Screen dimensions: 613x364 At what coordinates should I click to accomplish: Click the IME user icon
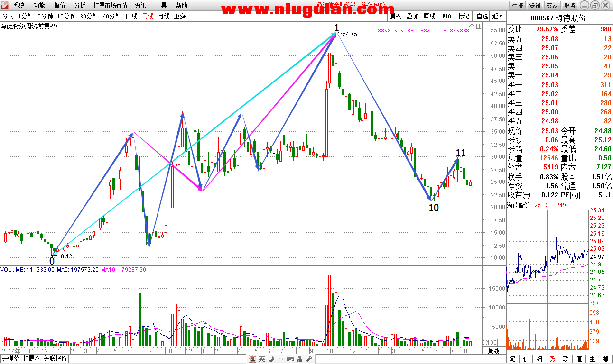[x=301, y=359]
